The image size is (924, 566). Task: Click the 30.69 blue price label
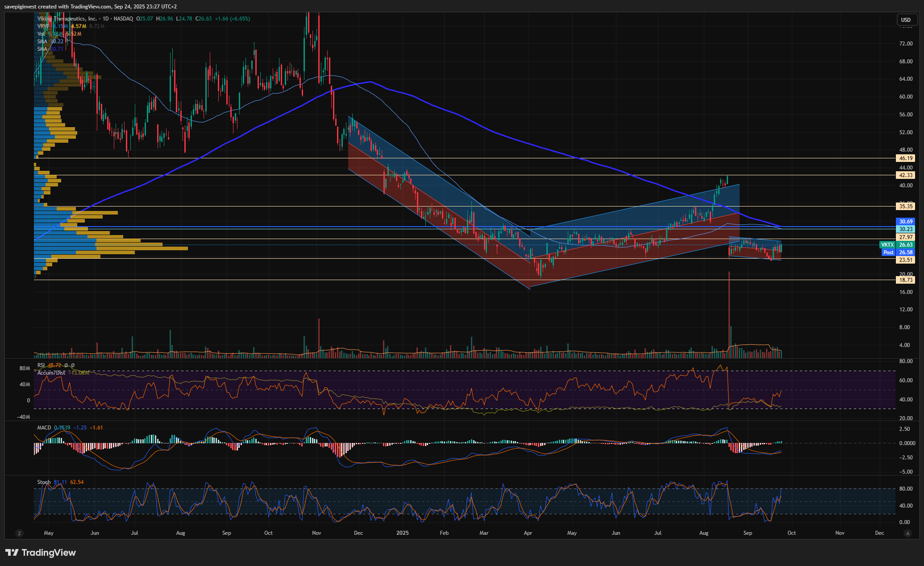pos(905,222)
